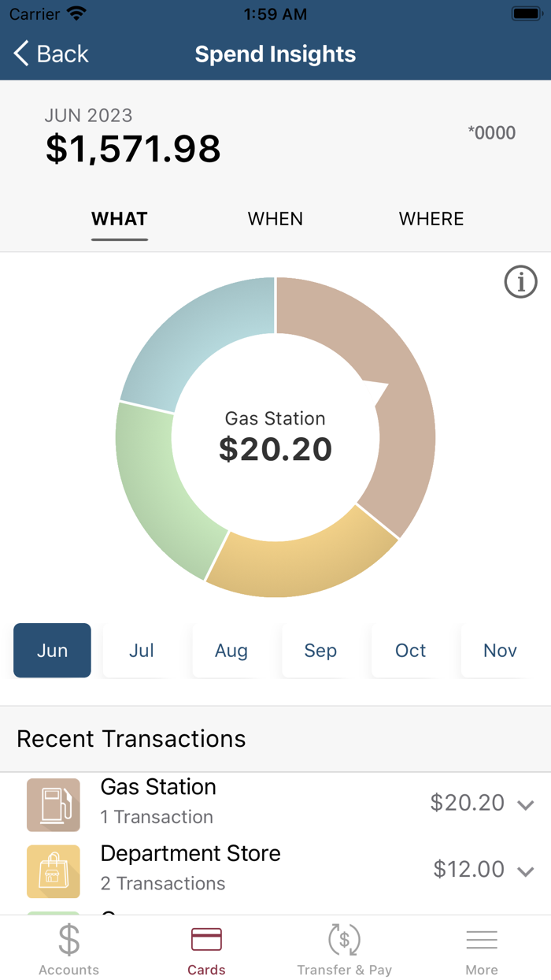The width and height of the screenshot is (551, 980).
Task: Open Transfer & Pay from bottom navigation
Action: tap(345, 939)
